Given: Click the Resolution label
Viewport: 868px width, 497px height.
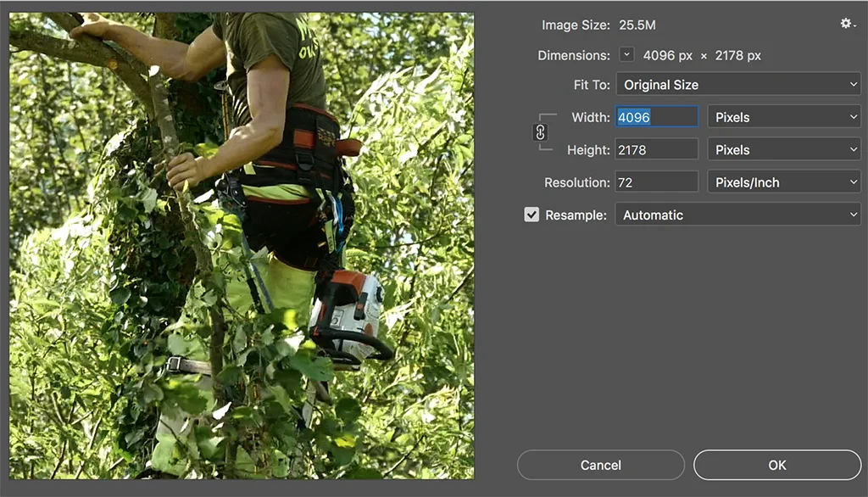Looking at the screenshot, I should pyautogui.click(x=576, y=182).
